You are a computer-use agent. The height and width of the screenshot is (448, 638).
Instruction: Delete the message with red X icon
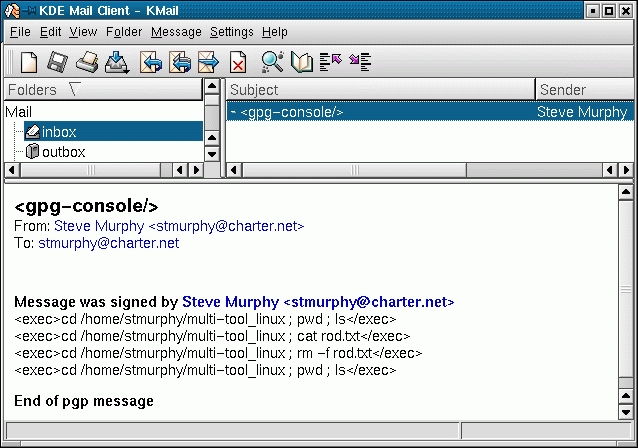pyautogui.click(x=238, y=63)
